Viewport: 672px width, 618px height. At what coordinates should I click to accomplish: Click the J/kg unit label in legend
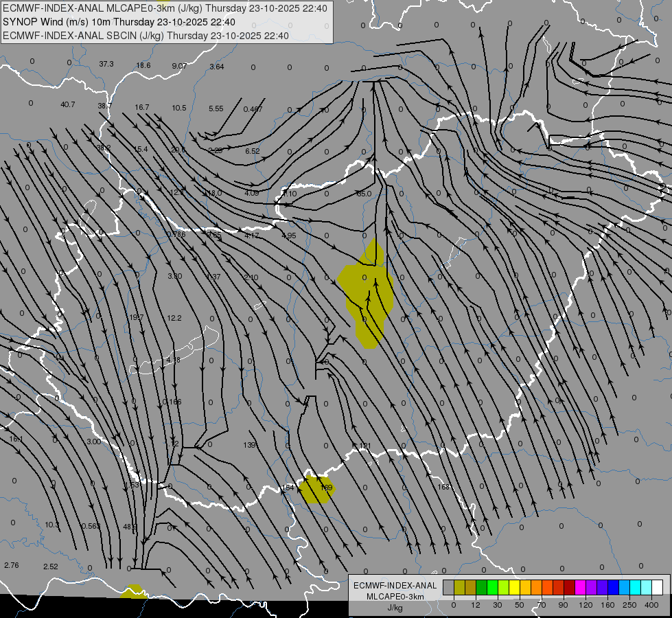(x=395, y=607)
